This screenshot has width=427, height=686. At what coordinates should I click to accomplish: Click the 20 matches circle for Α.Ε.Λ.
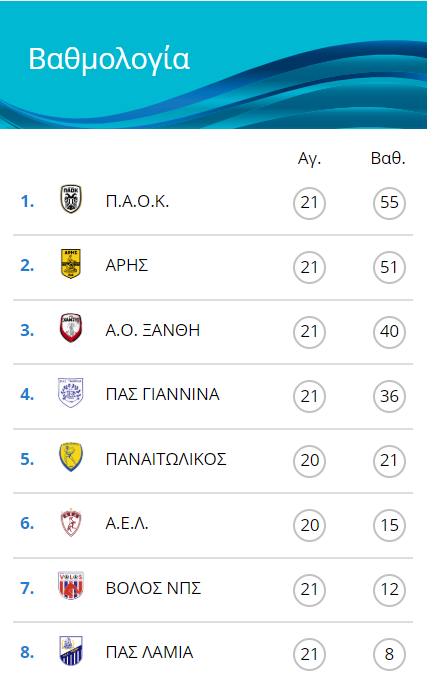[309, 525]
